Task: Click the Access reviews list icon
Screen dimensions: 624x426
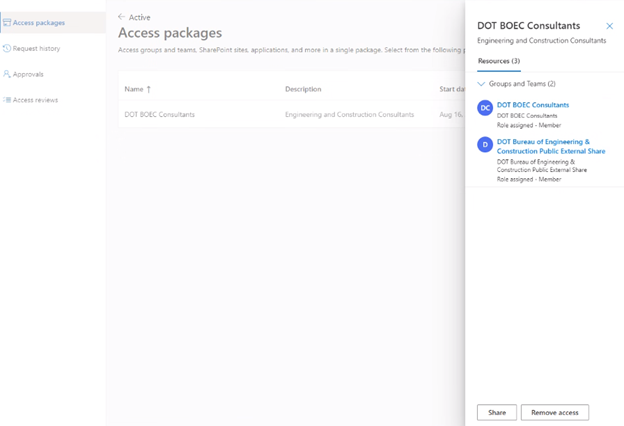Action: click(7, 100)
